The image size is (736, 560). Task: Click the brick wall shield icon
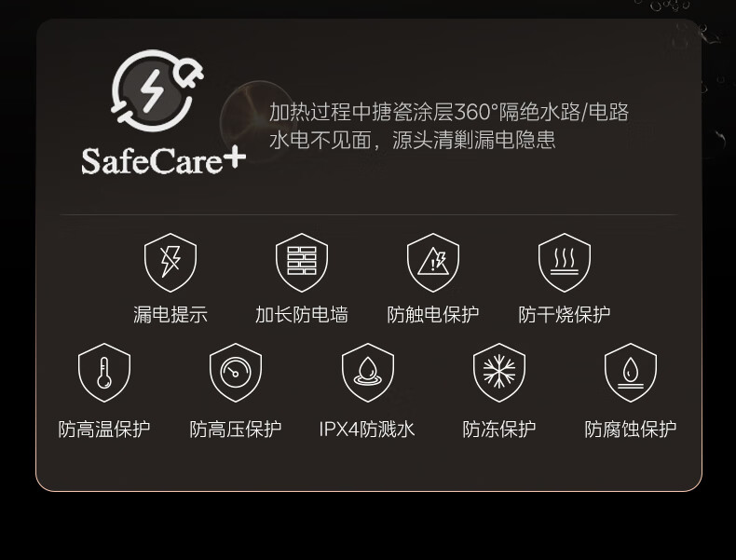[302, 263]
